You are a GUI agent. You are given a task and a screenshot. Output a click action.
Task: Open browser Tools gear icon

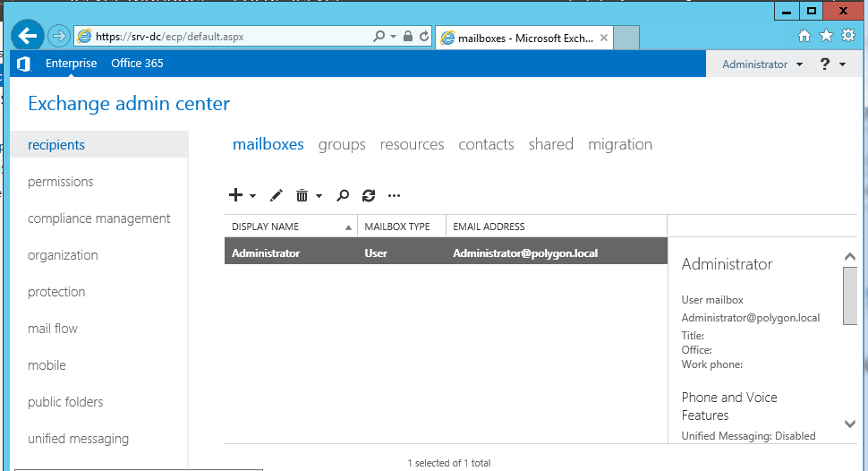pyautogui.click(x=848, y=36)
